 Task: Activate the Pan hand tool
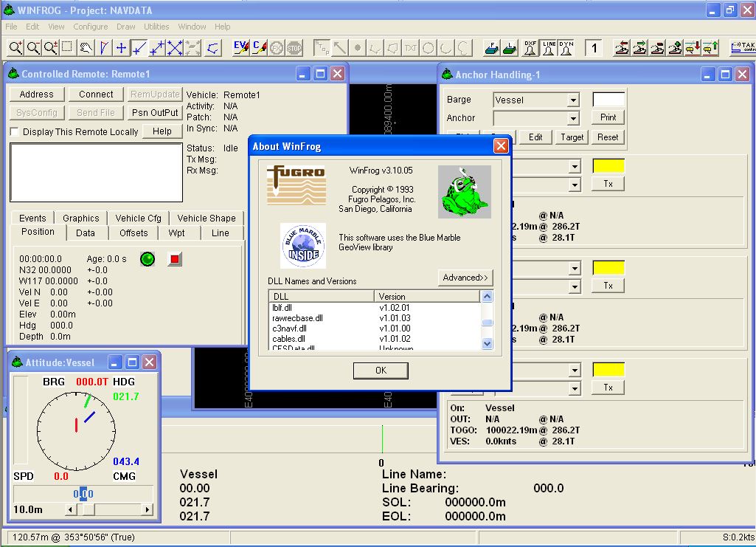tap(86, 47)
